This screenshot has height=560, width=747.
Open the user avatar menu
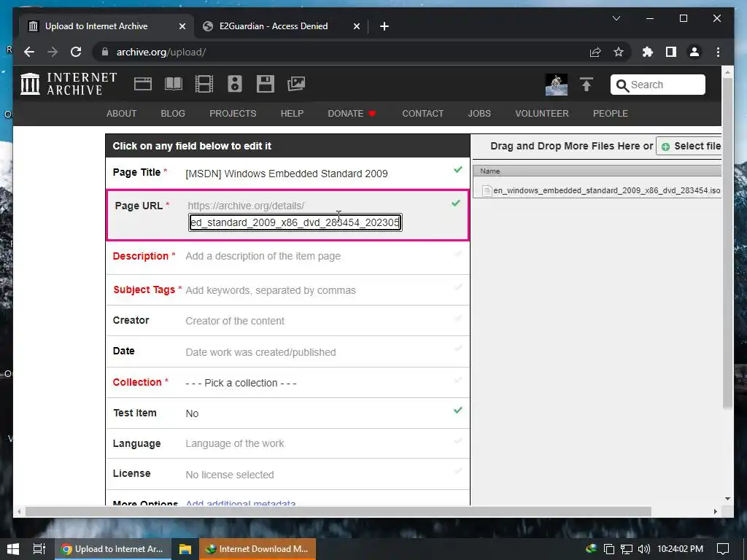click(556, 85)
